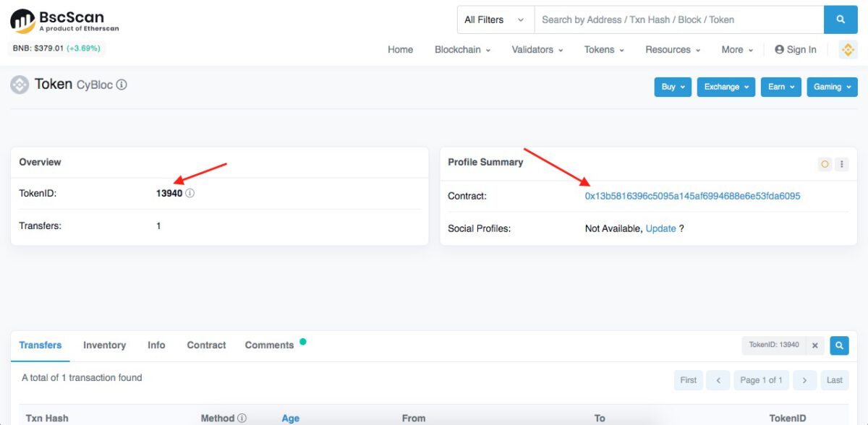Click the Age column header
Screen dimensions: 868x425
coord(291,418)
